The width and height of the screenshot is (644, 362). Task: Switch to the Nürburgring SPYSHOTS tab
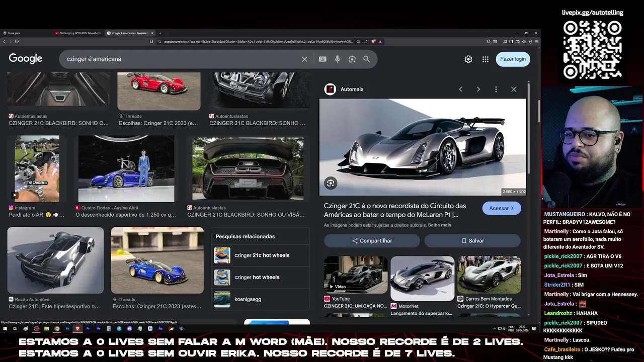pyautogui.click(x=78, y=33)
